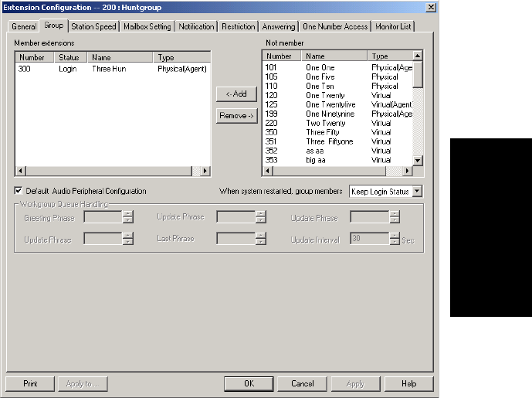Click Not member list scroll right arrow
Image resolution: width=532 pixels, height=398 pixels.
(407, 171)
